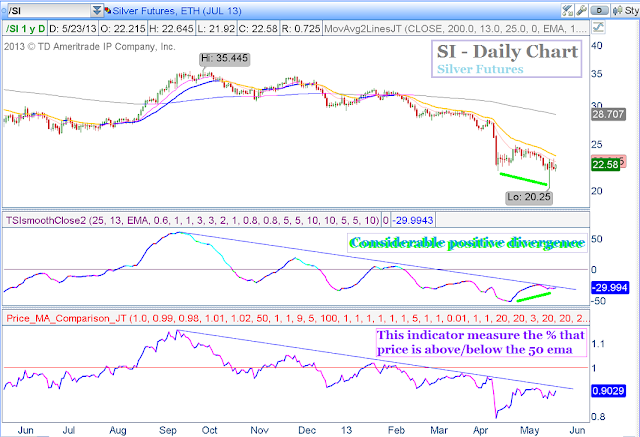Click the range value R: 0.725
This screenshot has width=640, height=437.
[301, 29]
